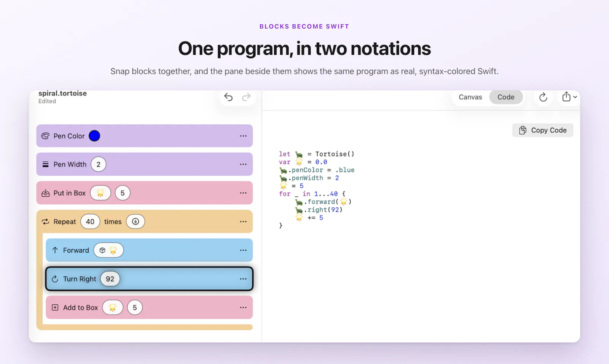Edit the Repeat count 40
This screenshot has height=364, width=609.
pos(90,222)
